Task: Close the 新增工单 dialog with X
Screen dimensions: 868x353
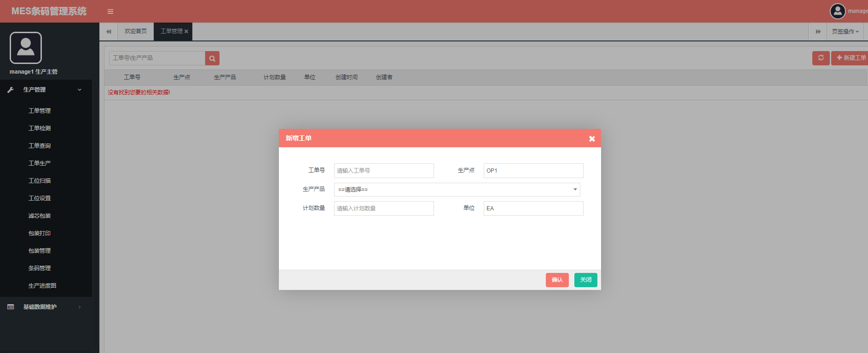Action: tap(592, 139)
